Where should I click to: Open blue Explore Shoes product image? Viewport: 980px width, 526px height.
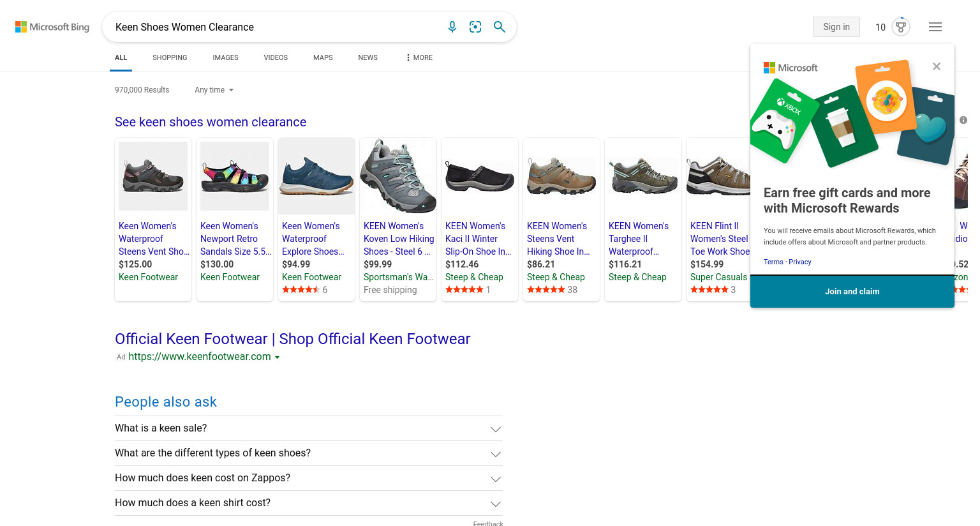pos(316,176)
